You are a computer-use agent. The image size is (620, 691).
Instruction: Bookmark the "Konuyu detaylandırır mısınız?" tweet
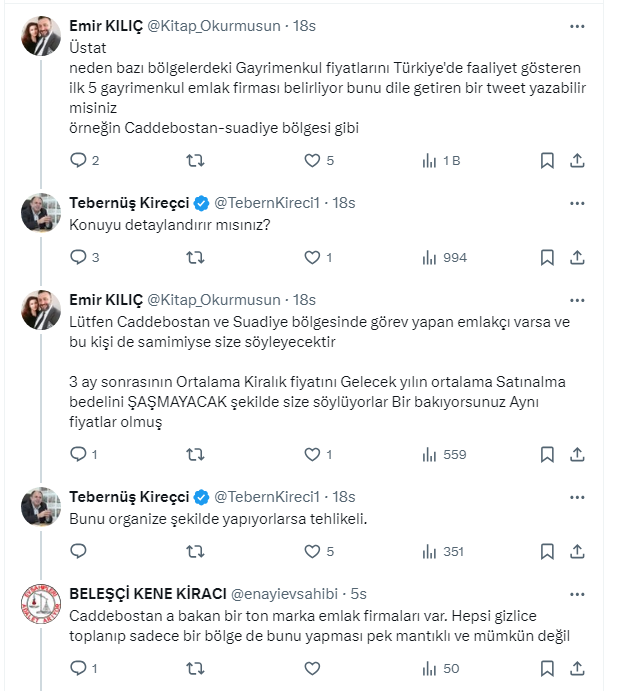click(x=547, y=257)
